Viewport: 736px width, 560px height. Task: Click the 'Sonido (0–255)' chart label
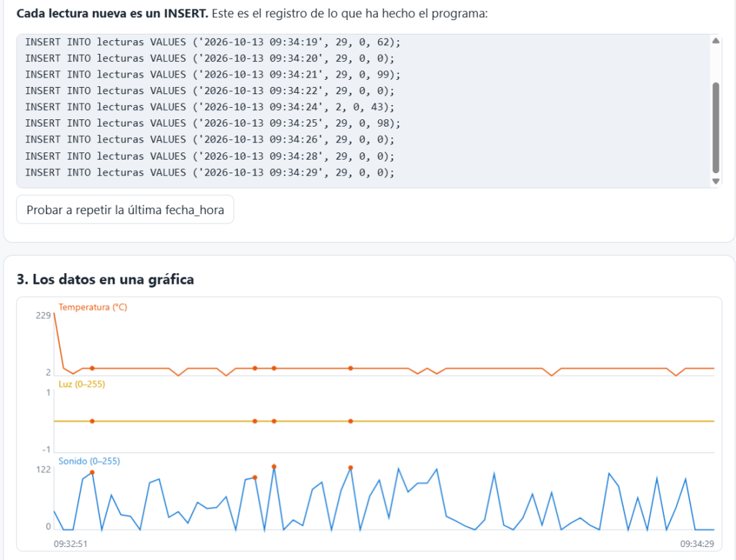89,461
